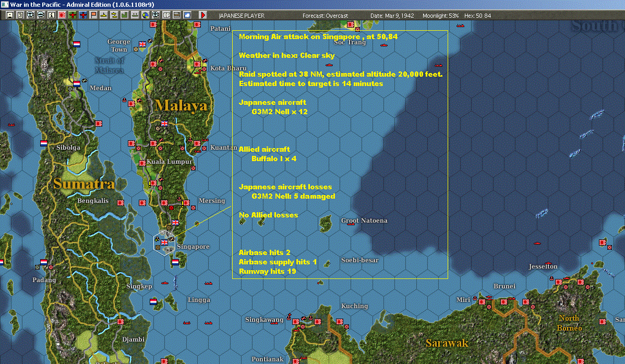Click the orange flag toolbar icon
Viewport: 625px width, 364px height.
(x=93, y=15)
